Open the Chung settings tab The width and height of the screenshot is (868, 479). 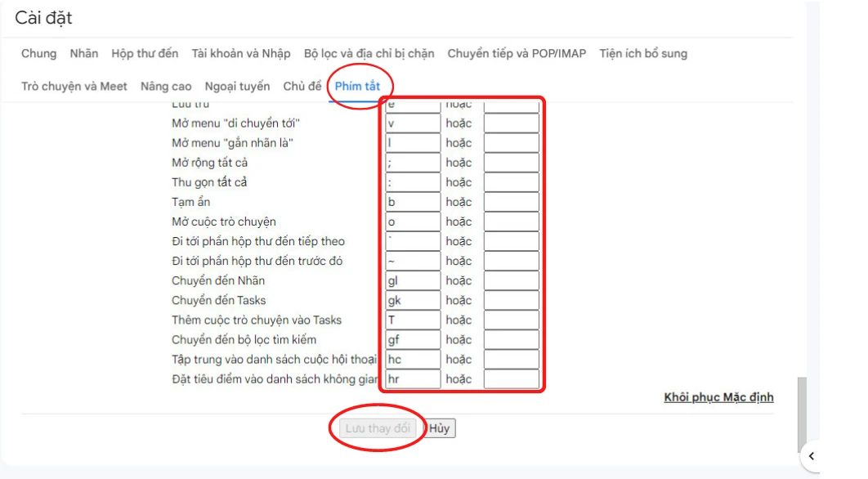(38, 54)
